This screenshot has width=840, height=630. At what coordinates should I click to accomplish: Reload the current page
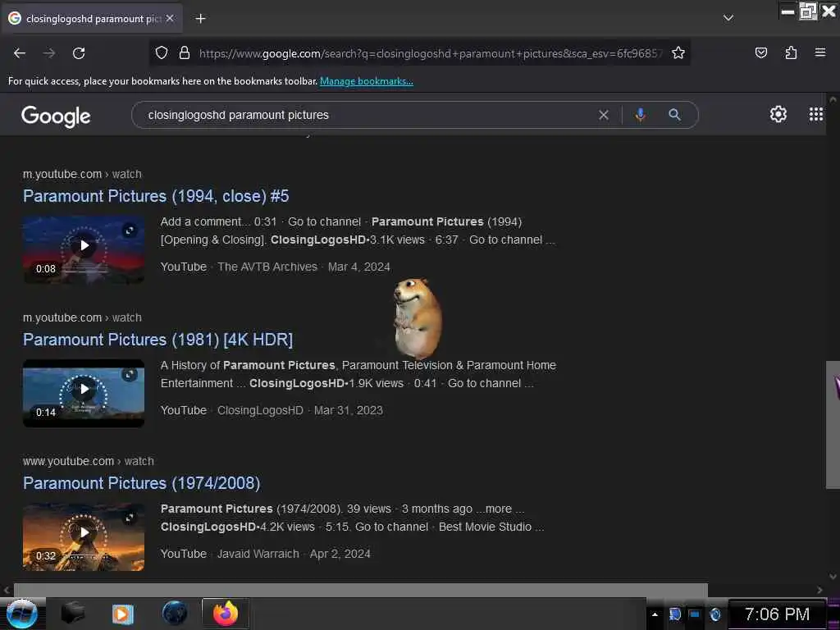pyautogui.click(x=79, y=53)
